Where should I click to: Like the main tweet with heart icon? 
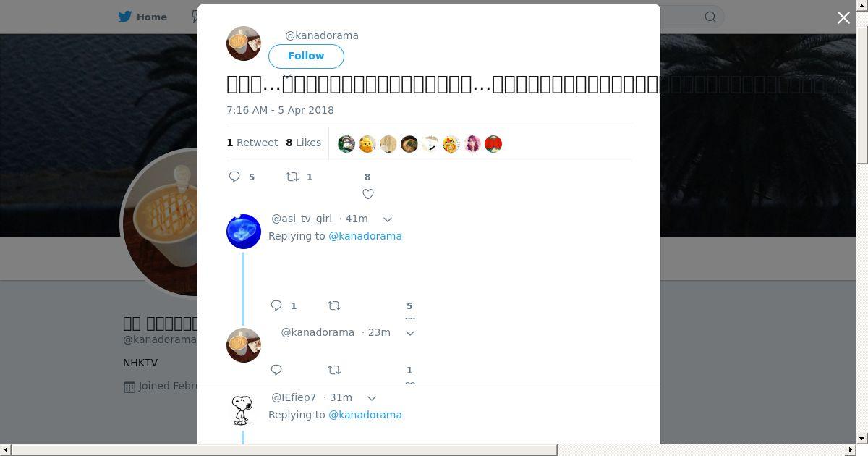coord(368,194)
